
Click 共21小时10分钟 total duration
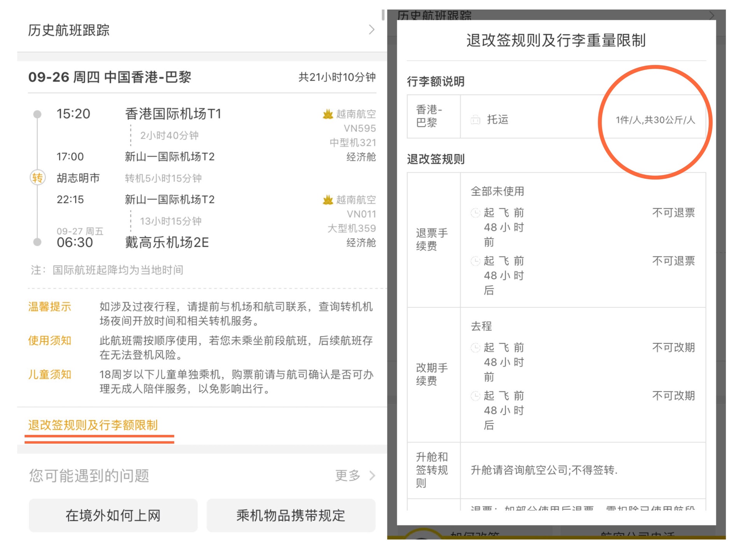337,77
